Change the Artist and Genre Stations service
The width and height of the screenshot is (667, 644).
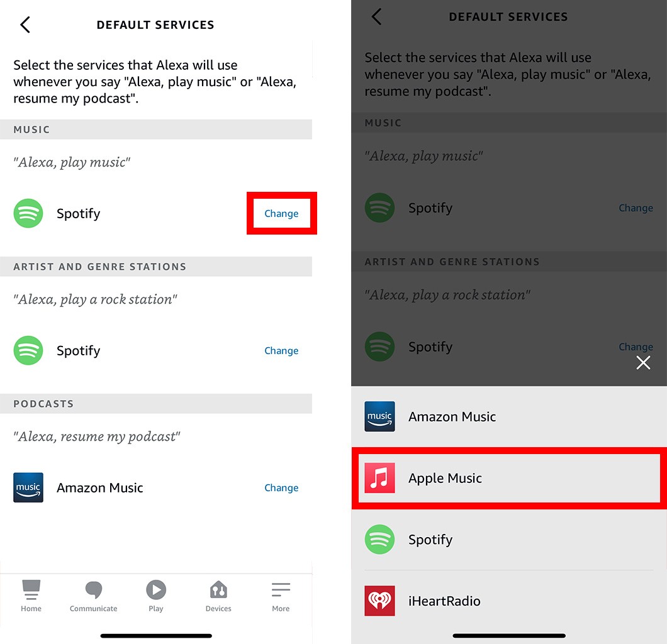282,351
